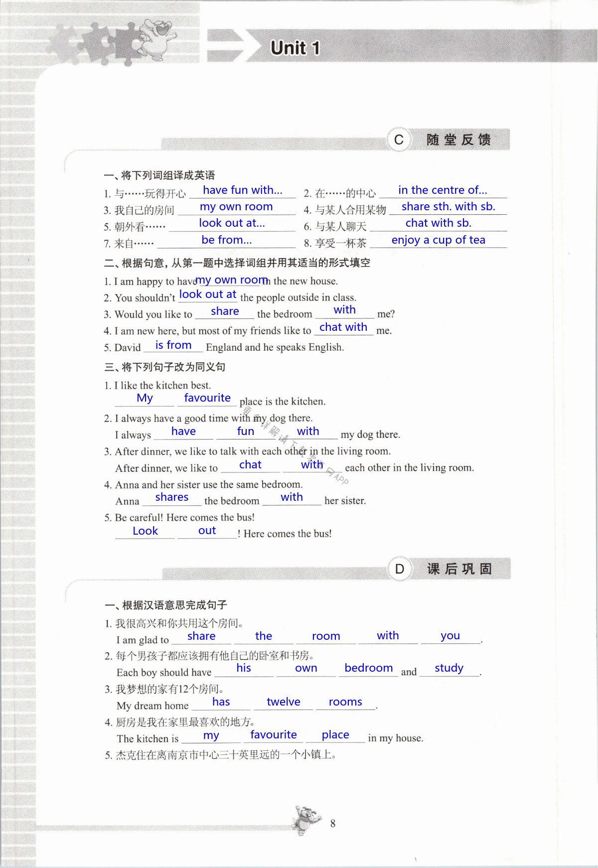Click the page number '8'
Screen dimensions: 598x868
click(333, 823)
